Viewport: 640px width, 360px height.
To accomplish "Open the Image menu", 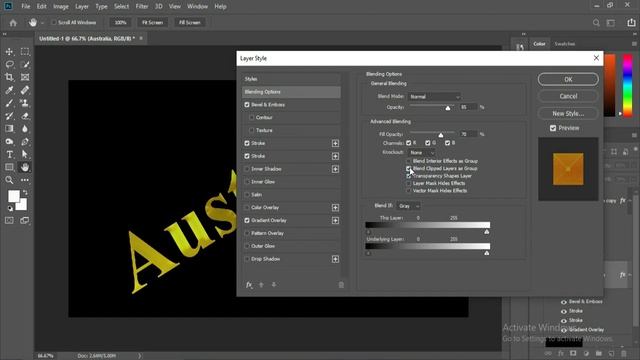I will (61, 7).
